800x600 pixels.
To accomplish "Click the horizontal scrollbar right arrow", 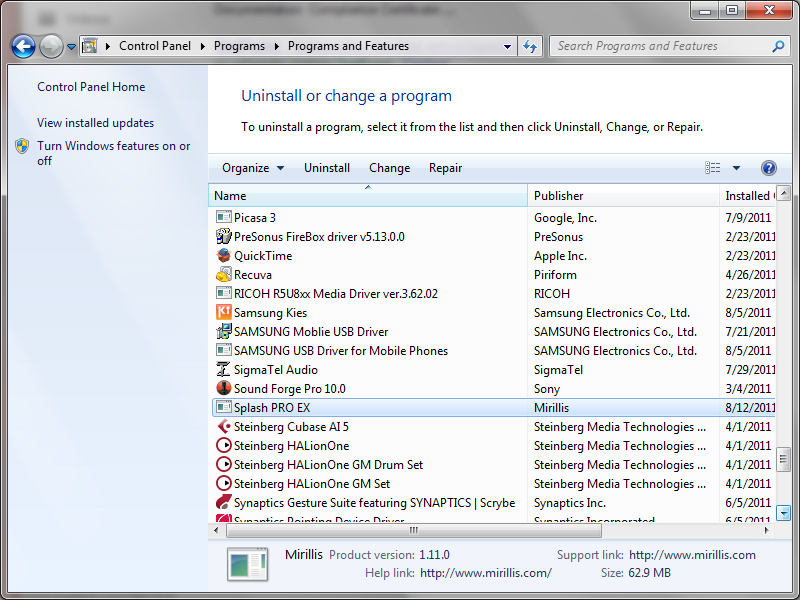I will tap(766, 531).
